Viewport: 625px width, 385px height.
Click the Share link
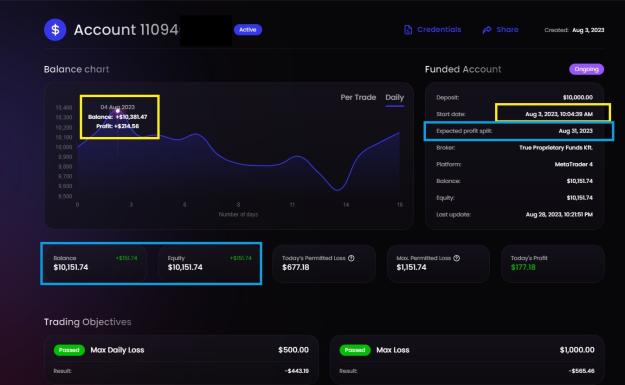[507, 29]
